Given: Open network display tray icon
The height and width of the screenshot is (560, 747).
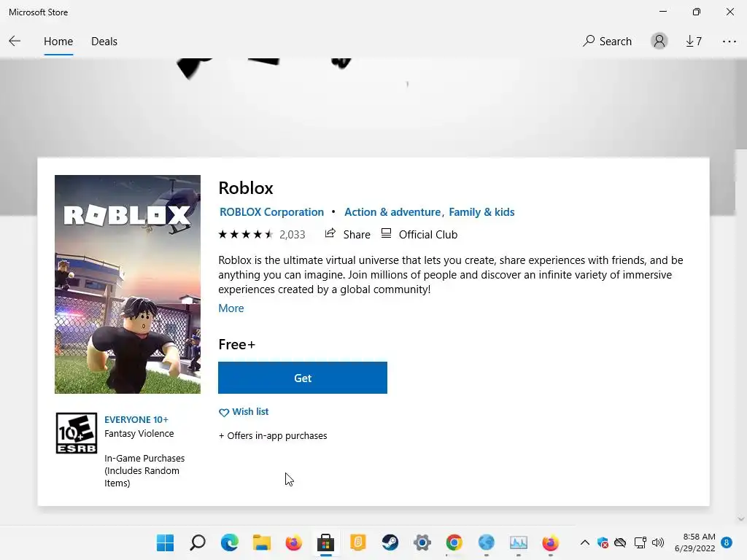Looking at the screenshot, I should tap(640, 542).
